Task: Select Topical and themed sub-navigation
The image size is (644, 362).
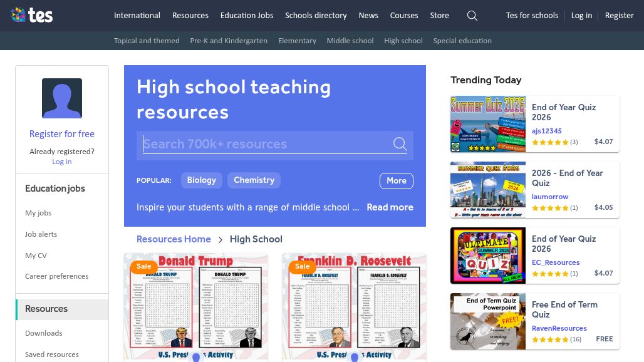Action: click(x=147, y=41)
